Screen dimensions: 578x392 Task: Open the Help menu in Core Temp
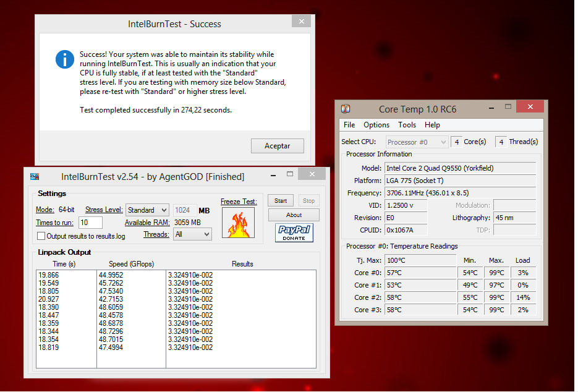pyautogui.click(x=432, y=125)
